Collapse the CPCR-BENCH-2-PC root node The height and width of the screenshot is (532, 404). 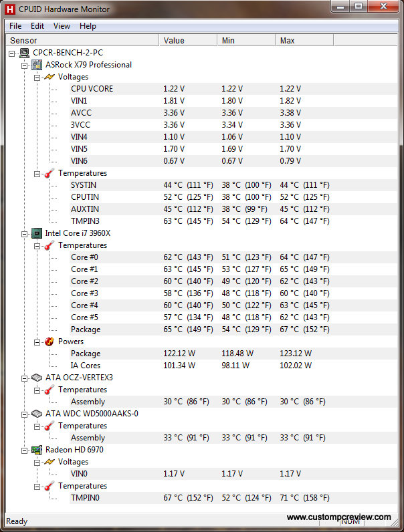point(12,53)
